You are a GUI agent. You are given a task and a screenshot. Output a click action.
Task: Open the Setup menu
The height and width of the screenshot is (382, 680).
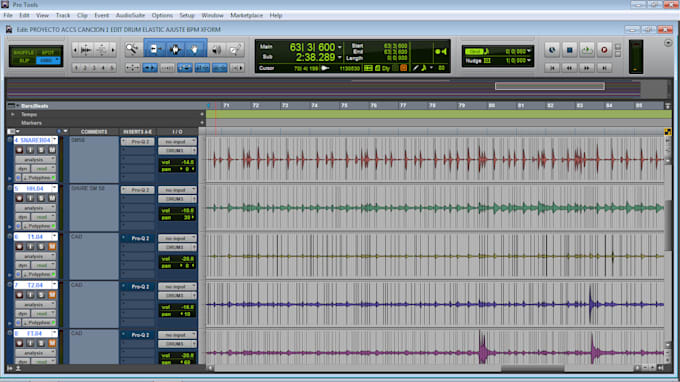click(187, 15)
